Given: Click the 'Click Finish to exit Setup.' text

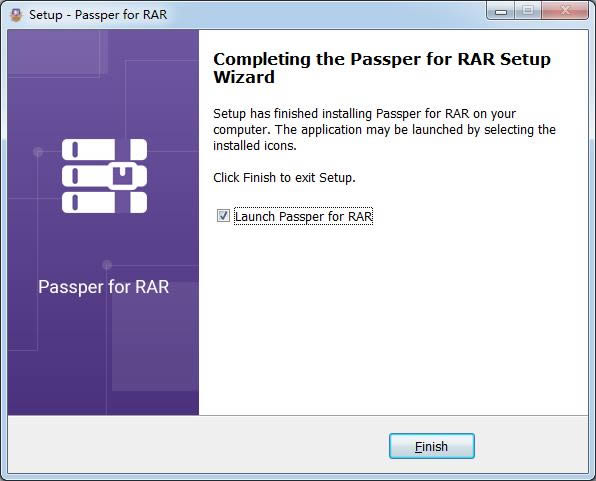Looking at the screenshot, I should [284, 178].
